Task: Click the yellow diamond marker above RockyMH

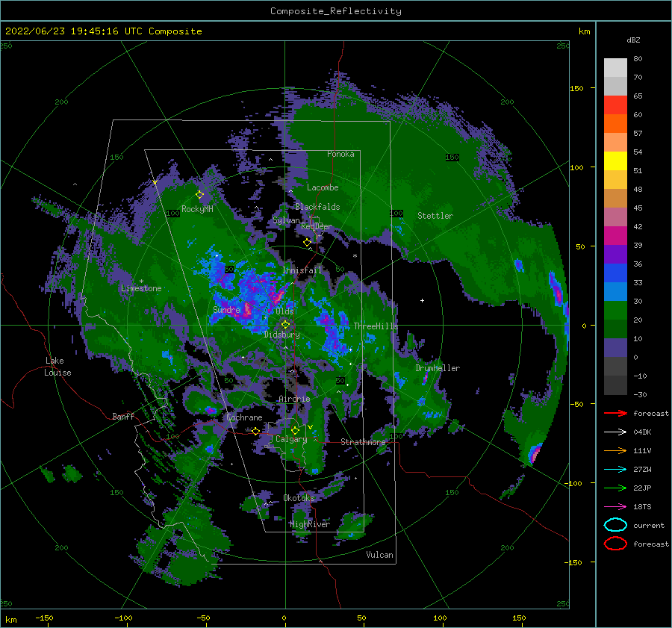Action: click(199, 195)
